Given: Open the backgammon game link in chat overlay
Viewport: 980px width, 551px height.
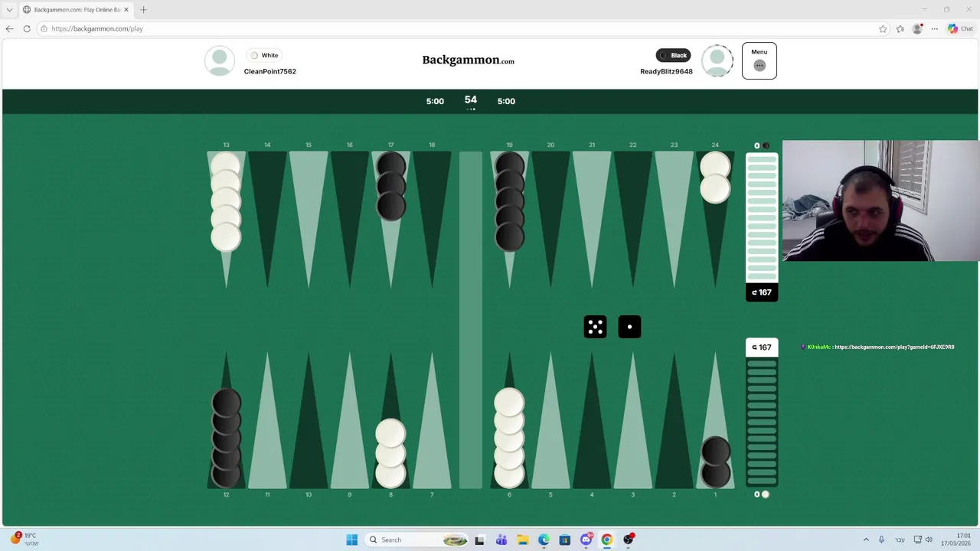Looking at the screenshot, I should (894, 347).
